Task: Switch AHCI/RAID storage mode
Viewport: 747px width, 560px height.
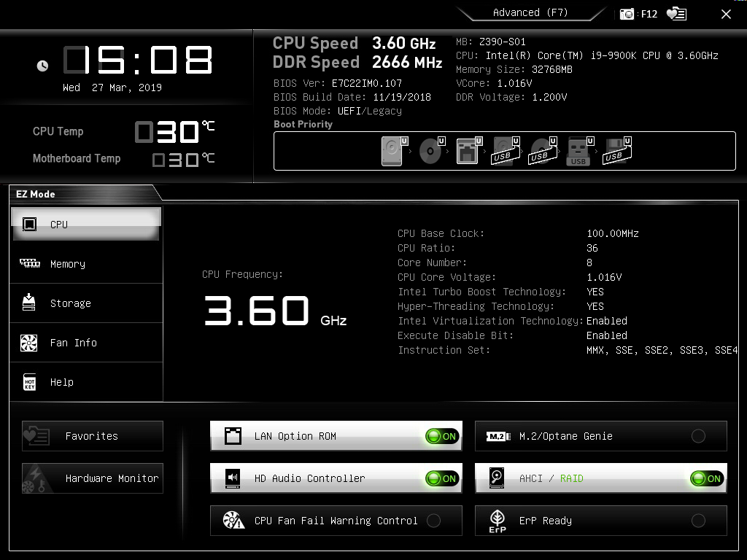Action: tap(705, 478)
